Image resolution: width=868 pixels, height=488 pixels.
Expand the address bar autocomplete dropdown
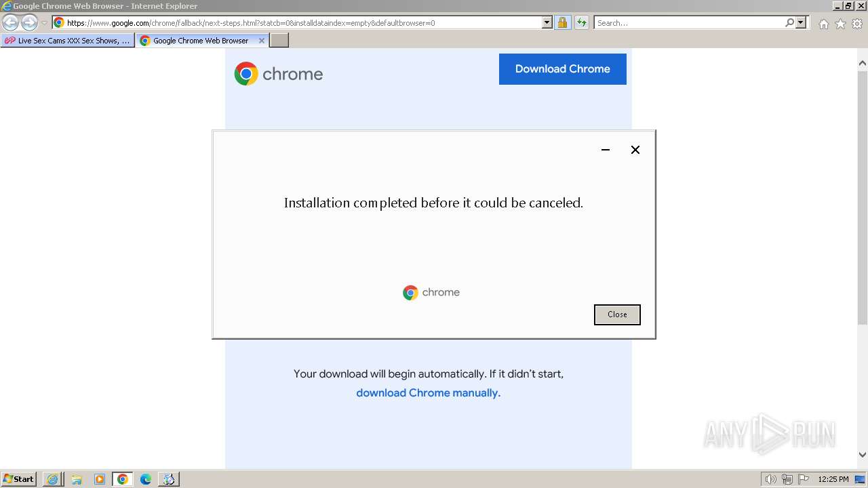coord(547,23)
